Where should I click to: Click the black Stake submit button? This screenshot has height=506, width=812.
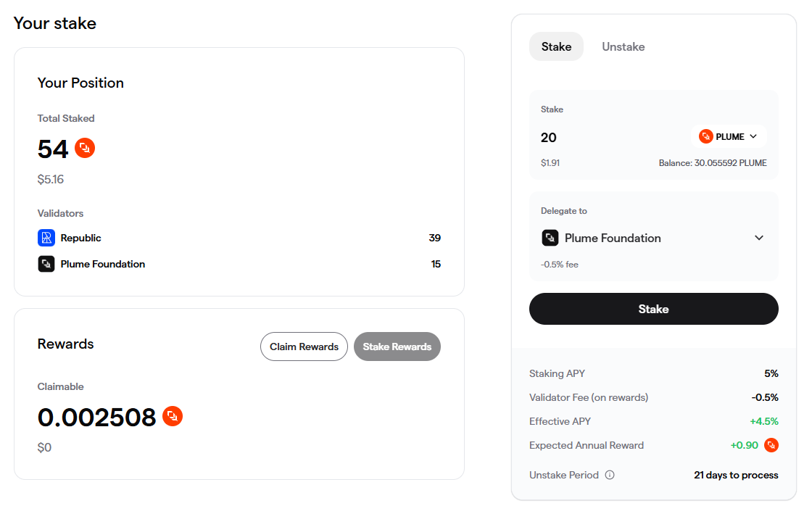tap(653, 309)
